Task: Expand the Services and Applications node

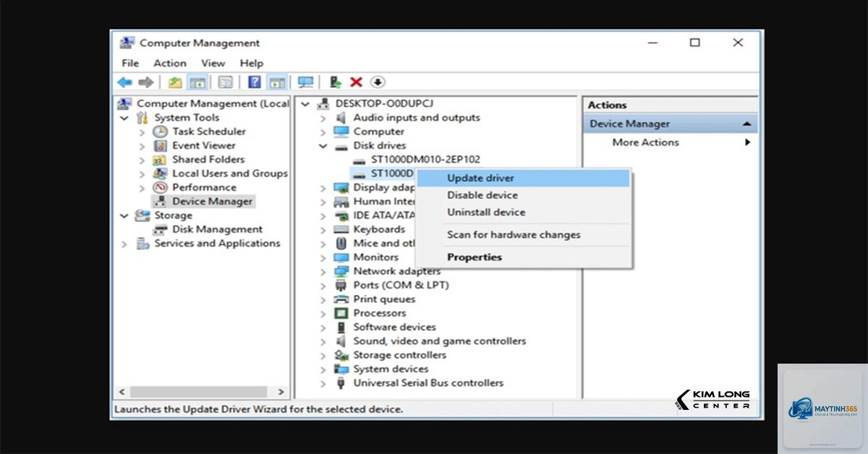Action: click(x=124, y=244)
